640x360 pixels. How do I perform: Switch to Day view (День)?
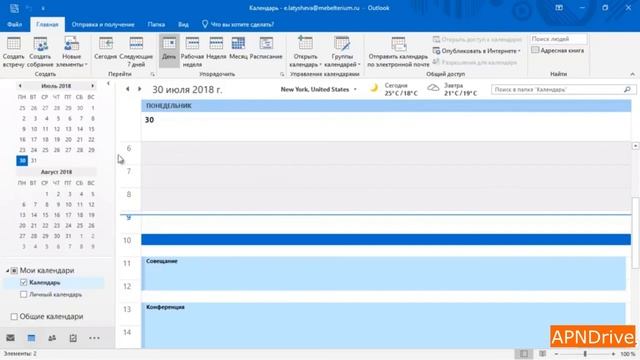(x=169, y=51)
